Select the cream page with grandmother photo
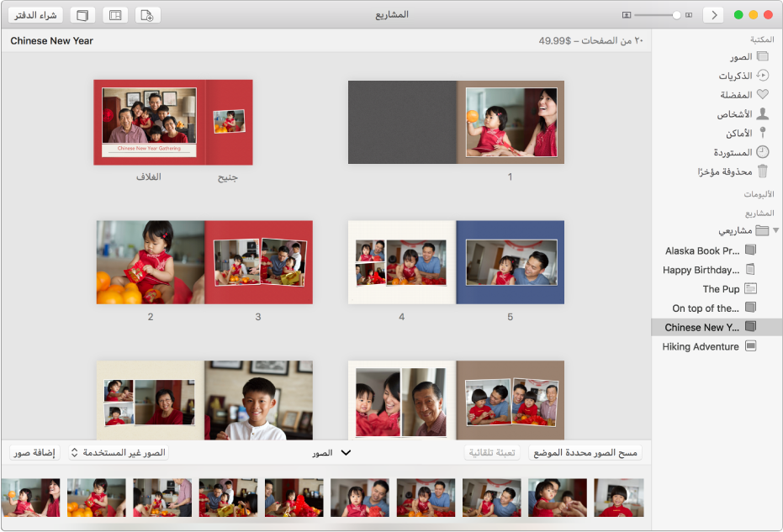 [x=151, y=400]
